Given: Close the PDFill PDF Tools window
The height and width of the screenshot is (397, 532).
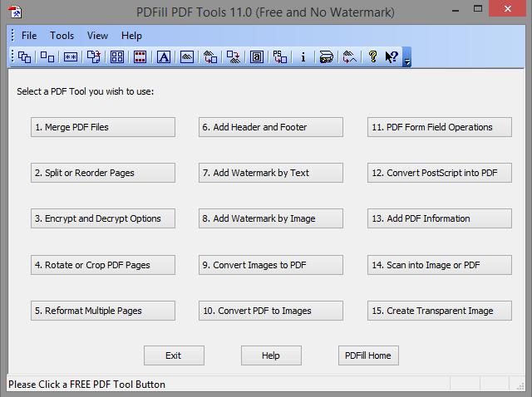Looking at the screenshot, I should (x=508, y=9).
